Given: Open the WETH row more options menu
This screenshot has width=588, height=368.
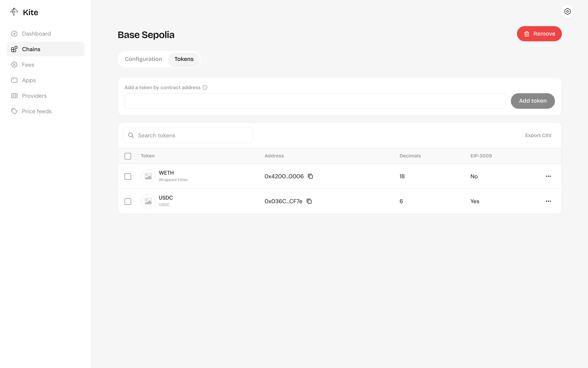Looking at the screenshot, I should 548,176.
